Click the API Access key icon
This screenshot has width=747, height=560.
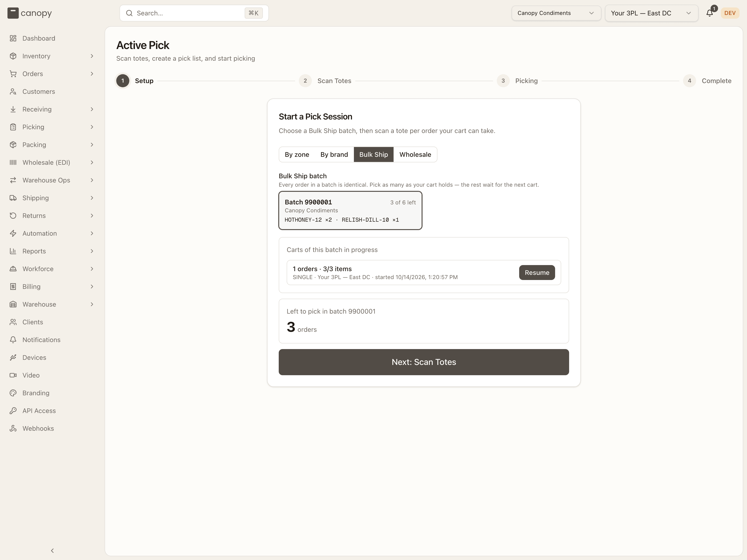[13, 410]
